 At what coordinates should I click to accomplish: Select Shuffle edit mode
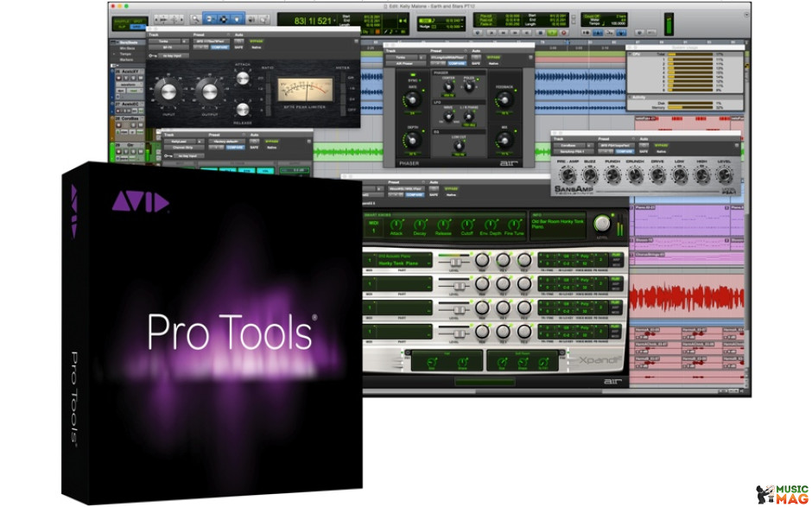[x=122, y=22]
